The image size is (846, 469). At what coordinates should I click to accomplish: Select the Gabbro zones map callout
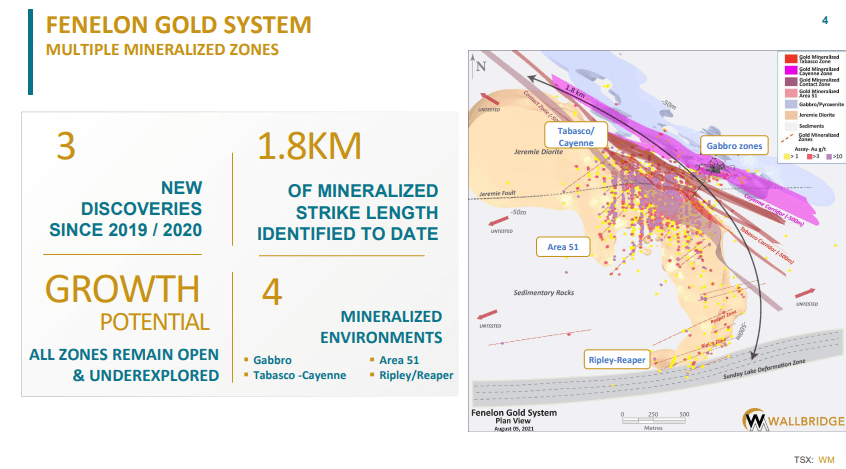tap(734, 146)
